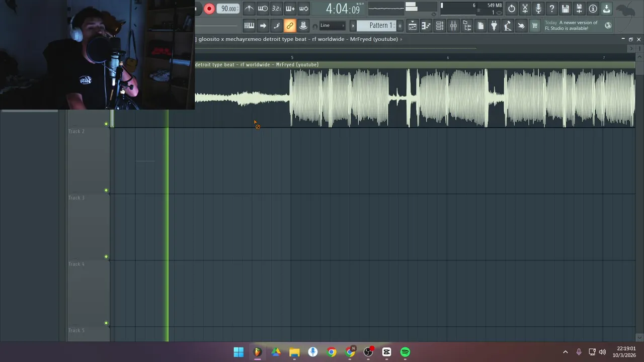
Task: Open the project picker pages icon
Action: [480, 26]
